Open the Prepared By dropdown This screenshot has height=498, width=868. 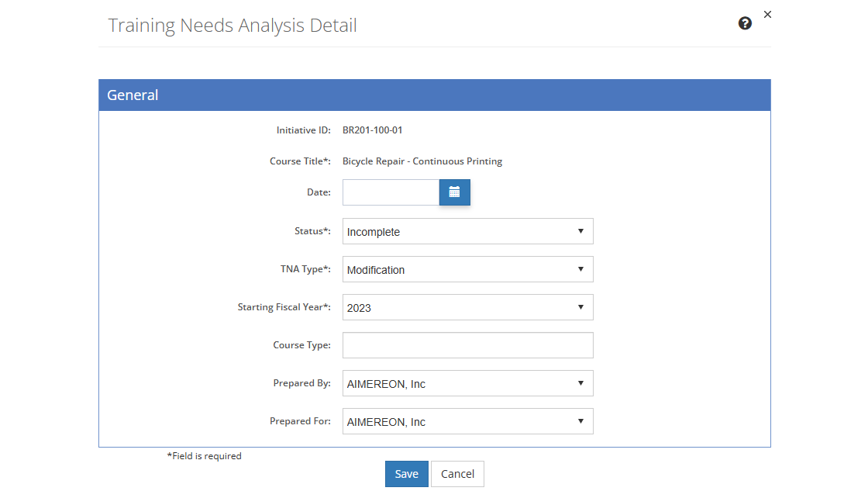tap(468, 383)
